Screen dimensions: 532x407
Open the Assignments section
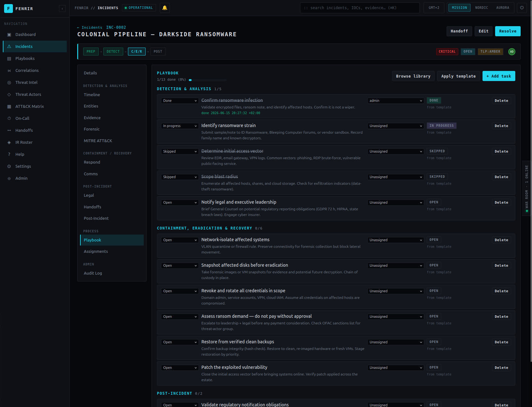[x=112, y=252]
